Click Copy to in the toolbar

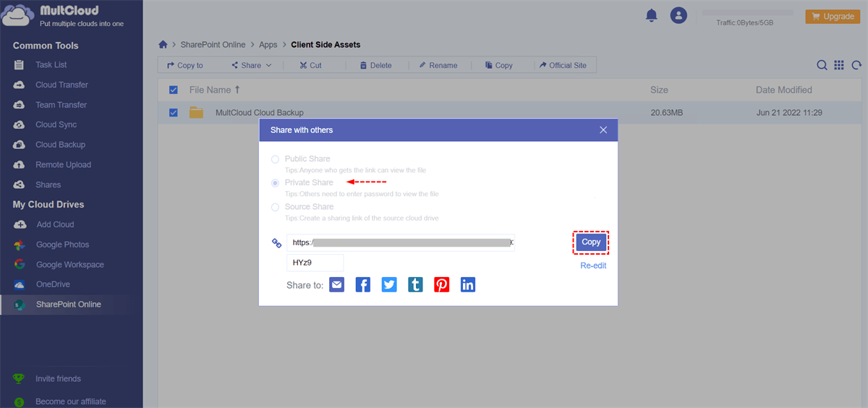pyautogui.click(x=185, y=65)
